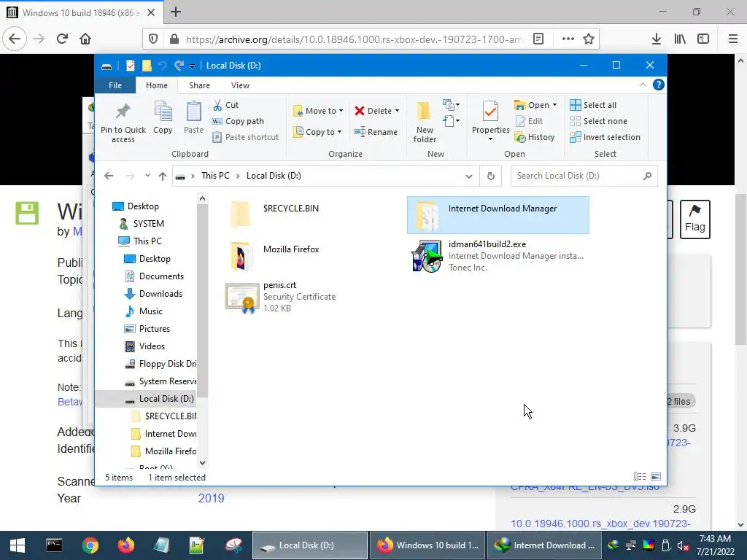Go back in Explorer navigation
Image resolution: width=747 pixels, height=560 pixels.
tap(109, 176)
